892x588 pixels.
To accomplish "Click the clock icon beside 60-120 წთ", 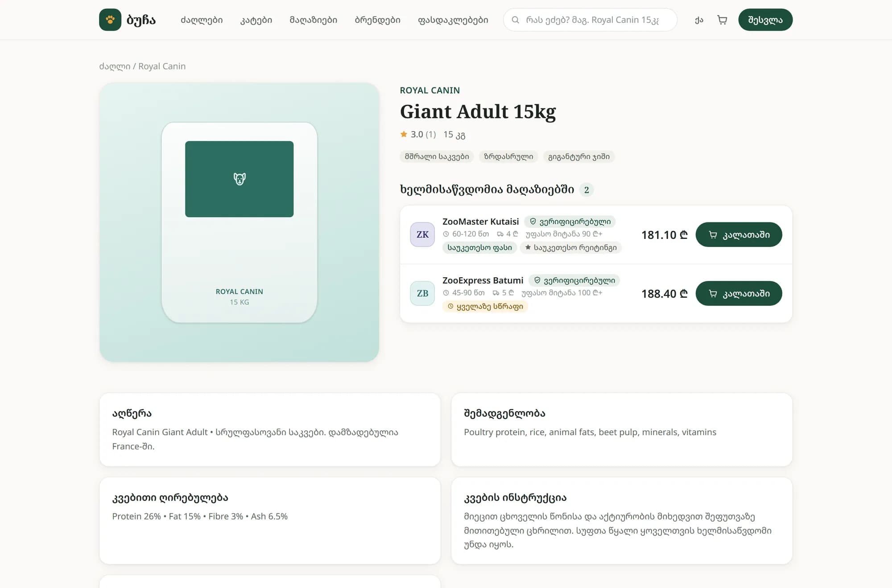I will point(446,234).
